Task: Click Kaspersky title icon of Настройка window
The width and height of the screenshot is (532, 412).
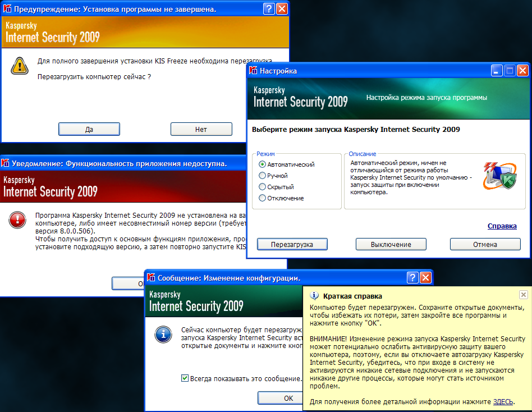Action: (253, 71)
